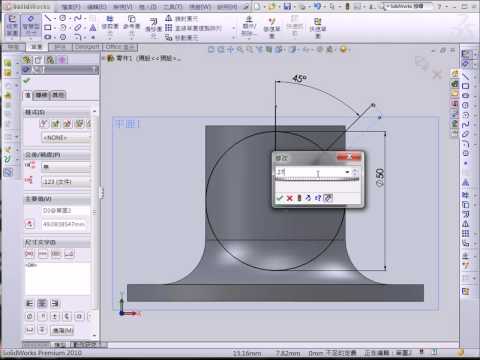Select the Point sketch tool

pos(93,37)
